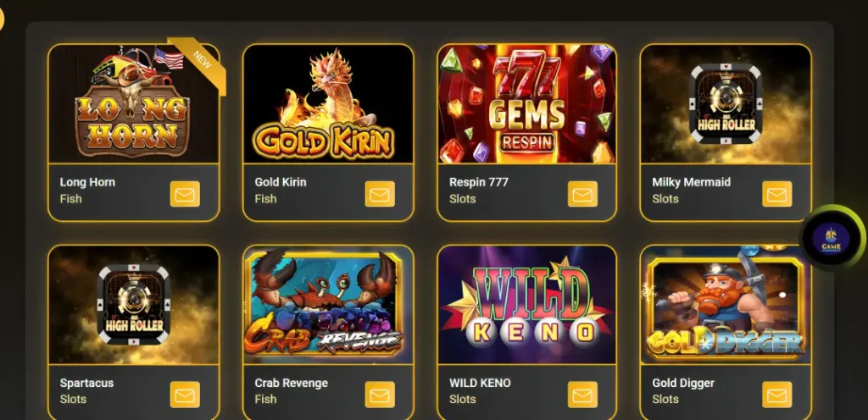The height and width of the screenshot is (420, 868).
Task: Click the envelope icon for Gold Digger
Action: [777, 395]
